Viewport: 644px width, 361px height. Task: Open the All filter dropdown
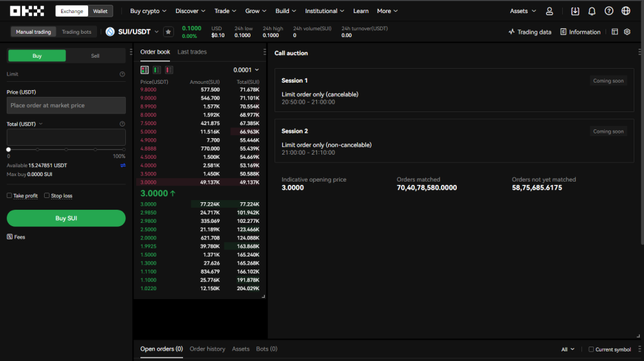pyautogui.click(x=568, y=349)
